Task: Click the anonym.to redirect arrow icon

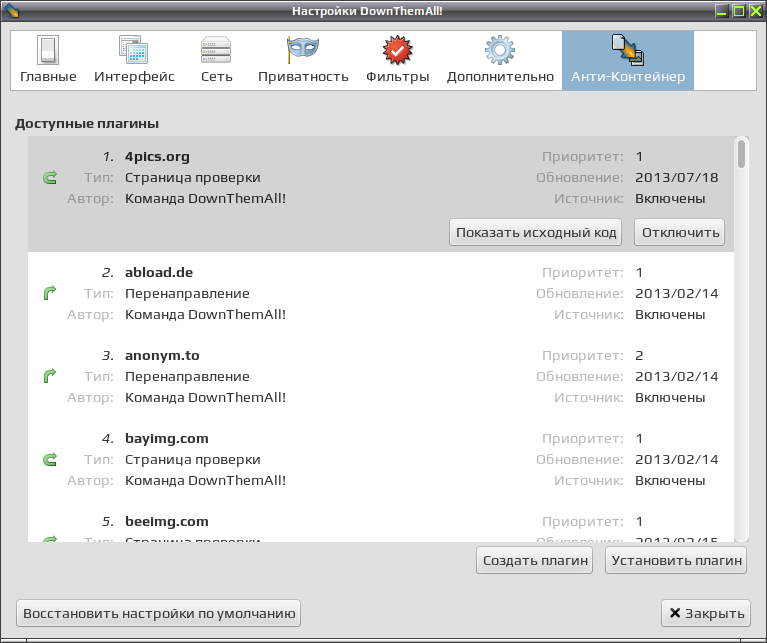Action: (x=50, y=376)
